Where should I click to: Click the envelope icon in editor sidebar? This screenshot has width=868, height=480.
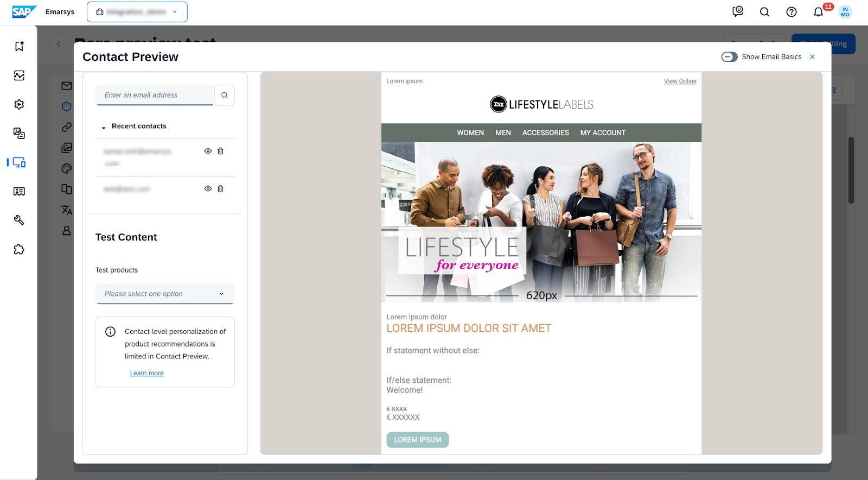tap(67, 86)
